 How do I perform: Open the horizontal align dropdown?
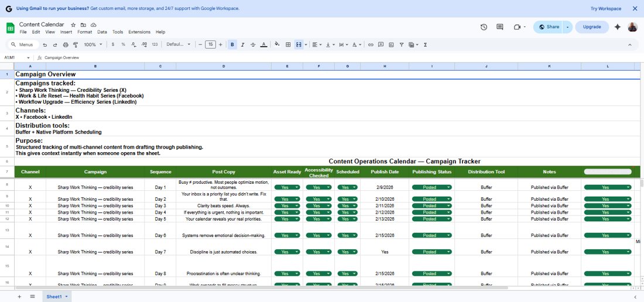(317, 44)
